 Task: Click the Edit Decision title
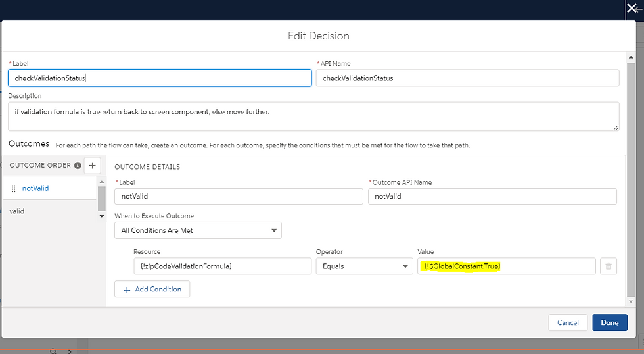click(x=319, y=36)
